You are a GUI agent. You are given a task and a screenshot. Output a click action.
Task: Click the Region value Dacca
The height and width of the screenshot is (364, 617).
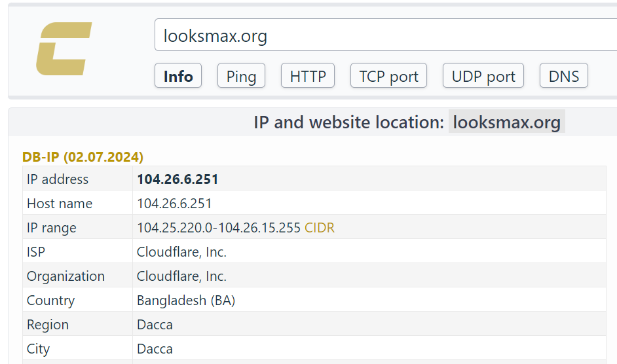[x=155, y=325]
